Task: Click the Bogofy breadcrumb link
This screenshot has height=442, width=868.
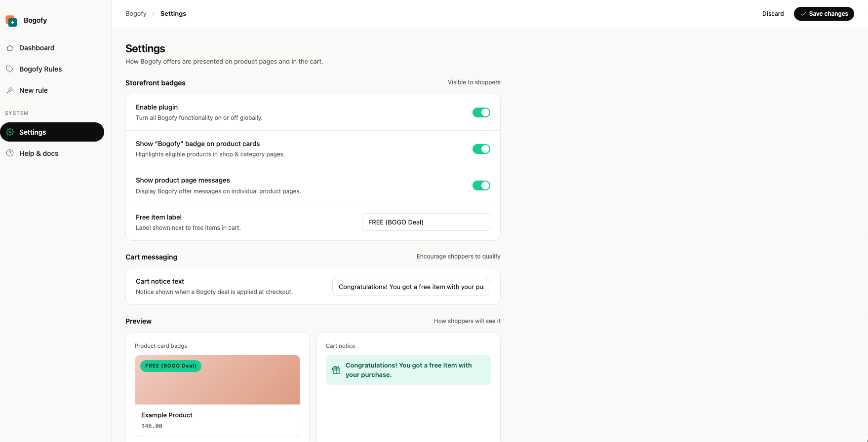Action: tap(136, 14)
